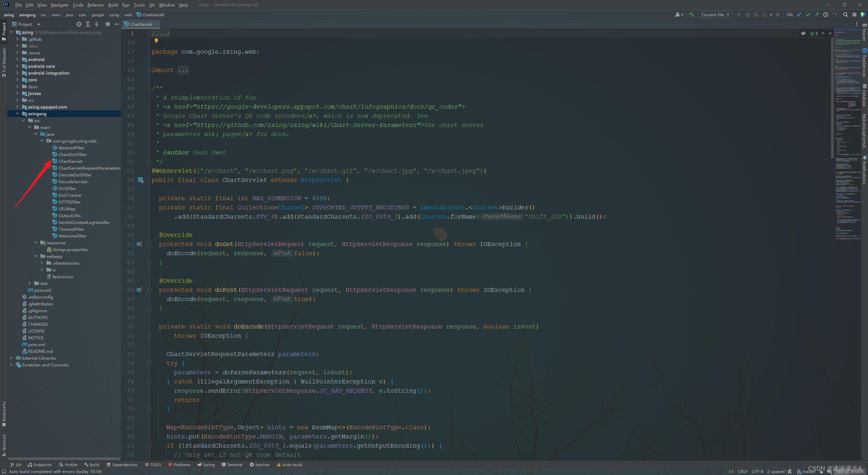Viewport: 868px width, 475px height.
Task: Click Git Update Project arrow
Action: pyautogui.click(x=799, y=15)
